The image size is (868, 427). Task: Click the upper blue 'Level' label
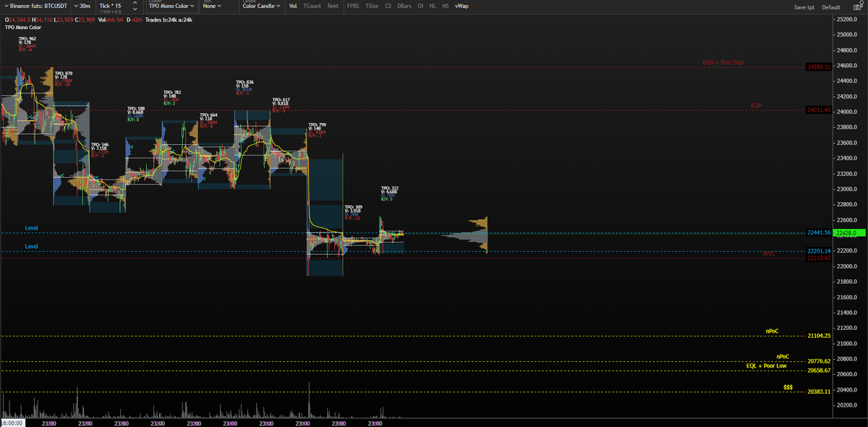(31, 228)
